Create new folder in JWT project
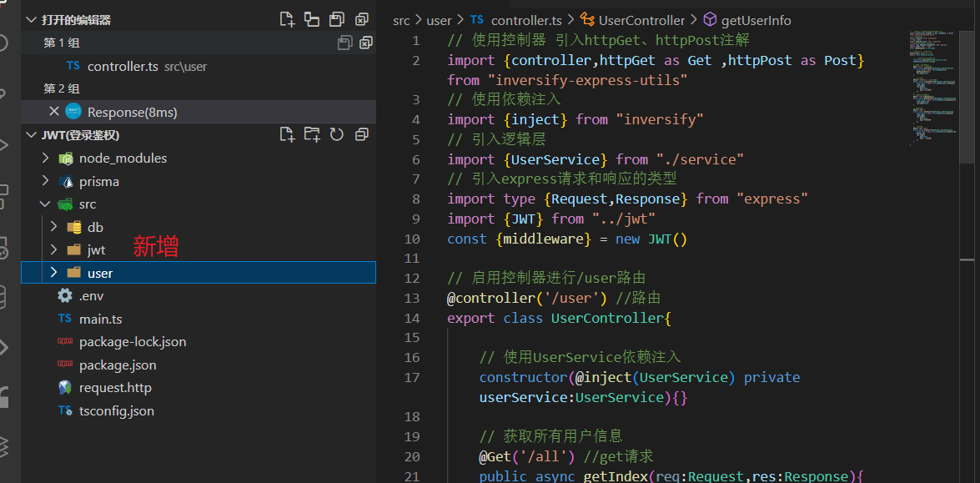This screenshot has width=980, height=483. point(312,134)
